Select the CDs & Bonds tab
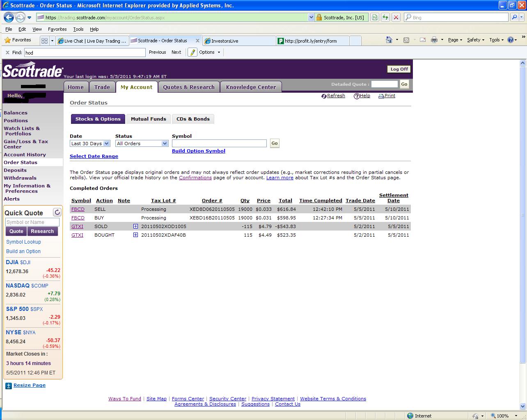 [193, 119]
